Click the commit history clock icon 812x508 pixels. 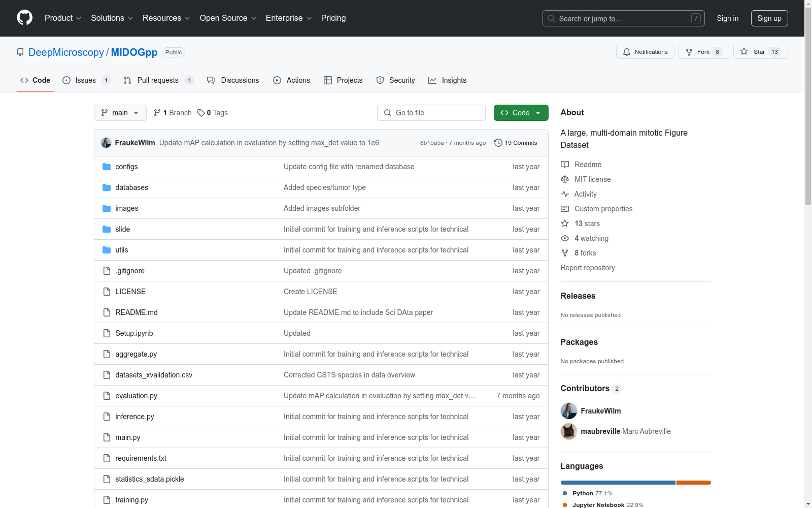click(498, 143)
